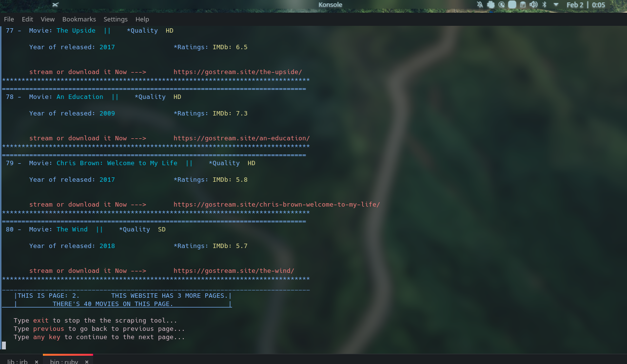Click the red 'exit' keyword in instructions

point(41,321)
